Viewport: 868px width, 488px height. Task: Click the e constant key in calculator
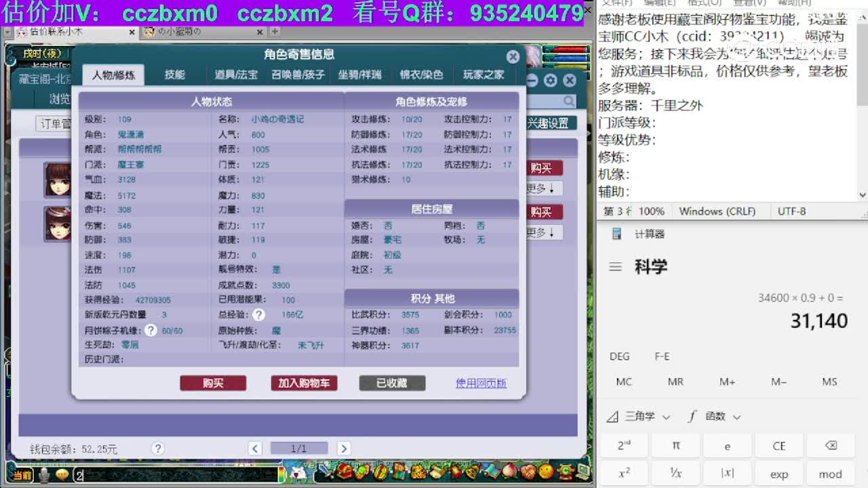click(x=728, y=446)
